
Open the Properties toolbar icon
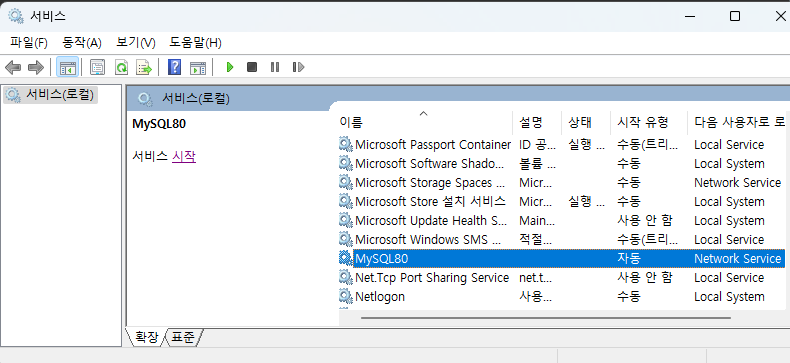[x=97, y=67]
